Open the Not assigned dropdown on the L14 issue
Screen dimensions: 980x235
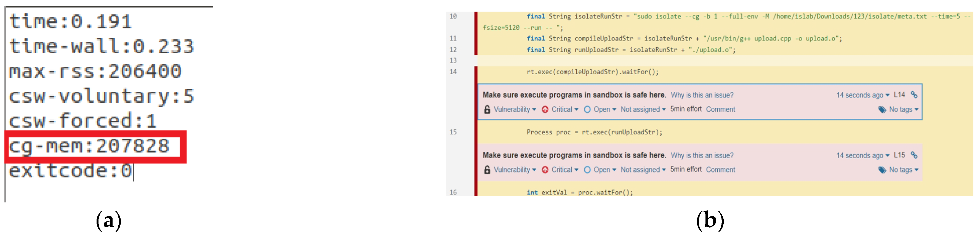(x=643, y=110)
